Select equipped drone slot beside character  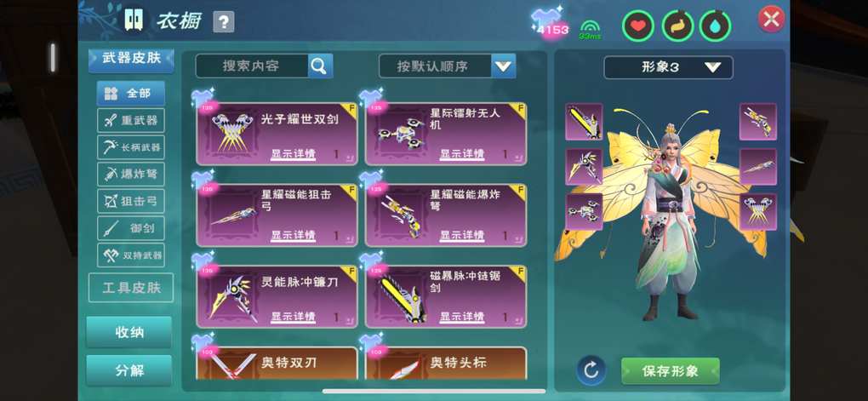(x=584, y=212)
